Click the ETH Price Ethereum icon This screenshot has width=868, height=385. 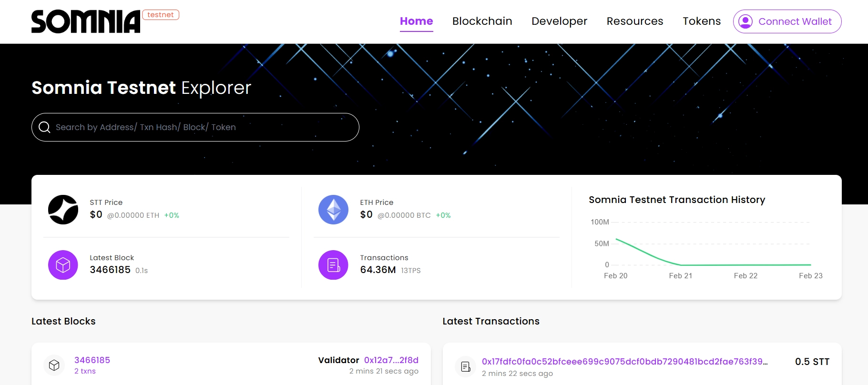[x=333, y=209]
